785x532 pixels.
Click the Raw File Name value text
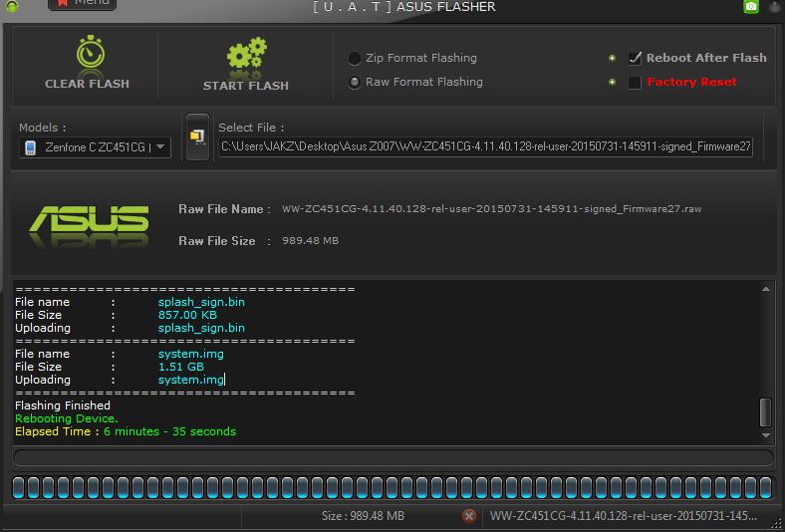tap(492, 209)
